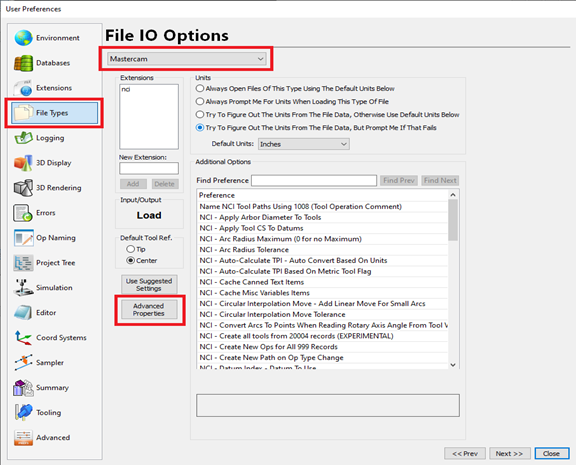Select 'Name NCI Tool Paths Using 1008' preference
The width and height of the screenshot is (576, 465).
point(323,206)
